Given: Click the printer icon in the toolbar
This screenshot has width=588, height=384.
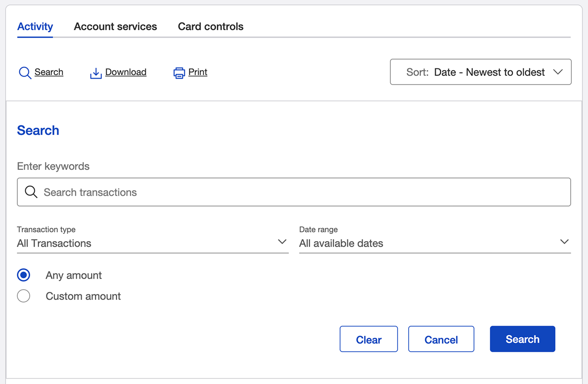Looking at the screenshot, I should (x=179, y=73).
